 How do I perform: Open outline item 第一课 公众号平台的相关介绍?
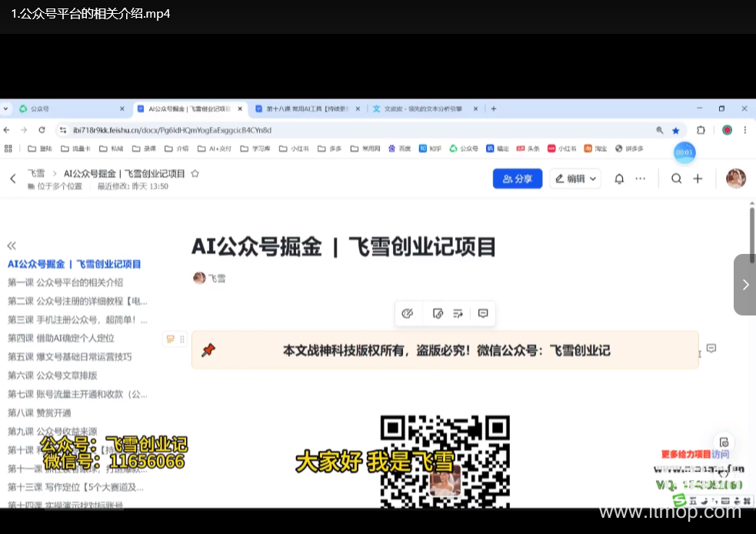pos(65,282)
